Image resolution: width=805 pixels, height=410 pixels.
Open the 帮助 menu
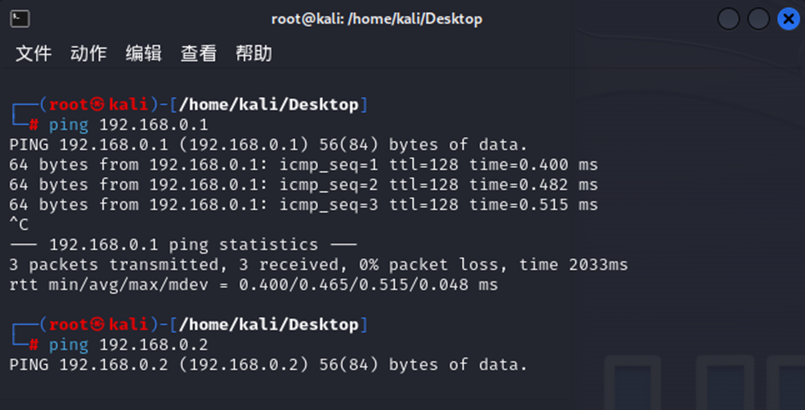(x=253, y=54)
